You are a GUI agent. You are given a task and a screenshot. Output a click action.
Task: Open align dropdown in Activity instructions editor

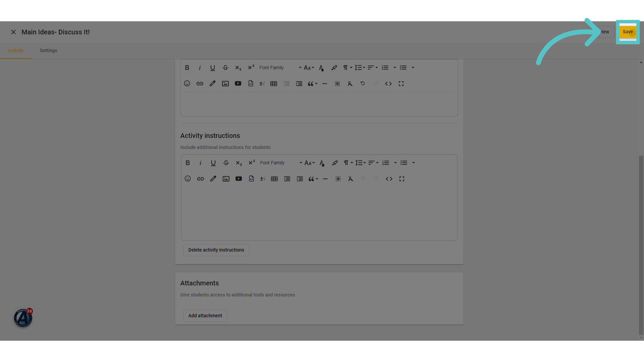[x=373, y=163]
